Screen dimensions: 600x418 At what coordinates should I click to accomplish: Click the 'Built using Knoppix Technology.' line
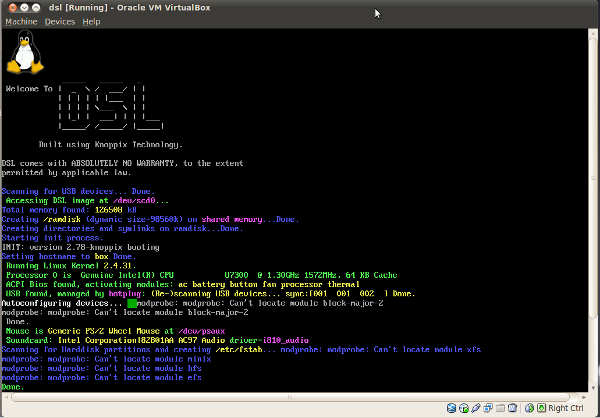coord(111,145)
